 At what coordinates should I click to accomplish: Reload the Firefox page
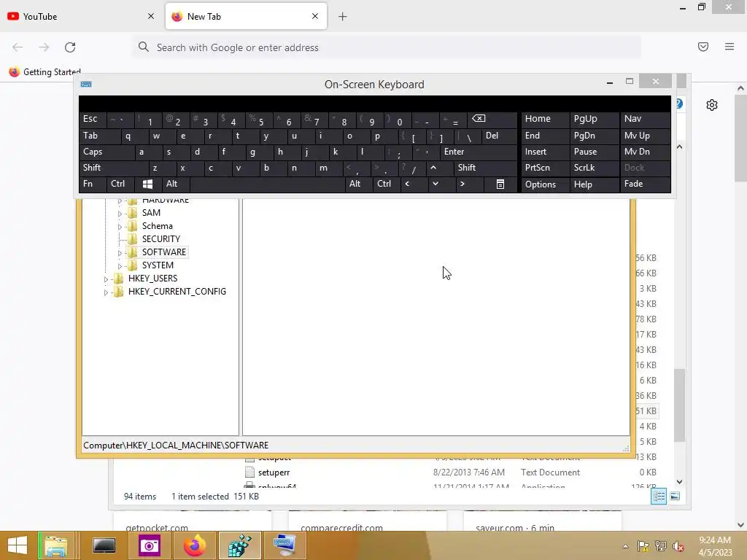[x=70, y=47]
